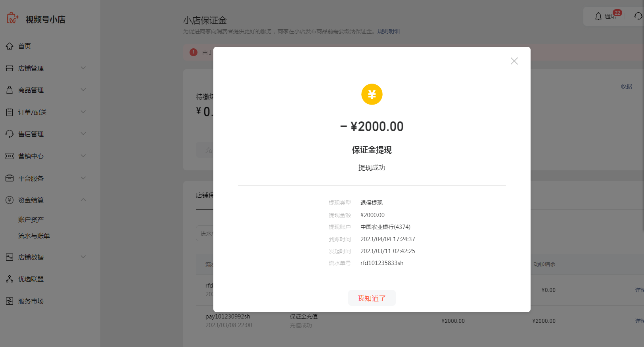Click the 售后管理 headset icon
The height and width of the screenshot is (347, 644).
pos(10,134)
